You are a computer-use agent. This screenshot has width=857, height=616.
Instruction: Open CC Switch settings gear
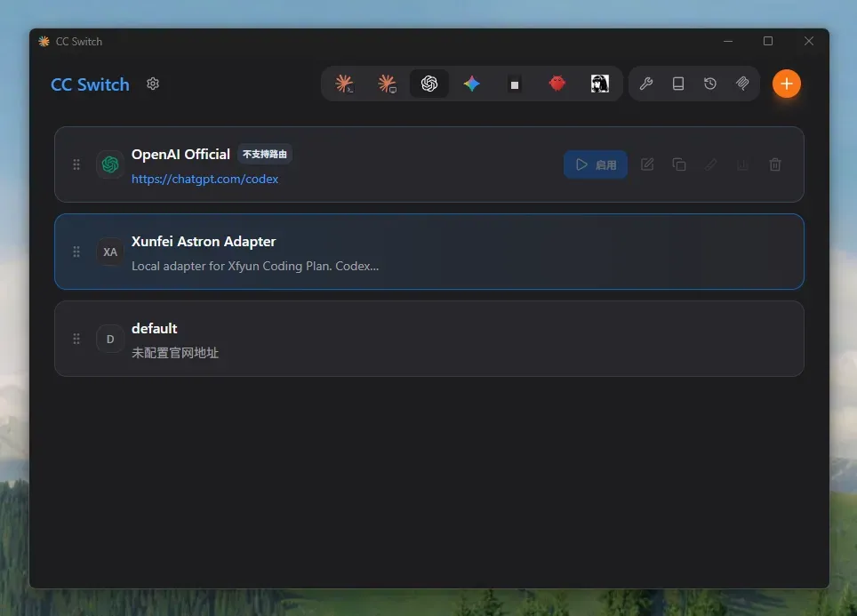click(x=153, y=84)
